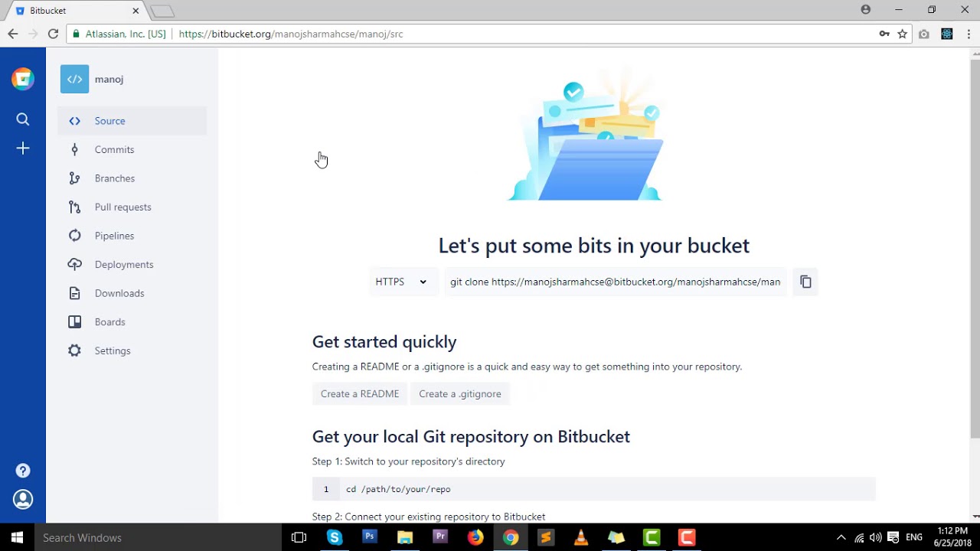
Task: Open search from the blue sidebar magnifier
Action: click(x=23, y=119)
